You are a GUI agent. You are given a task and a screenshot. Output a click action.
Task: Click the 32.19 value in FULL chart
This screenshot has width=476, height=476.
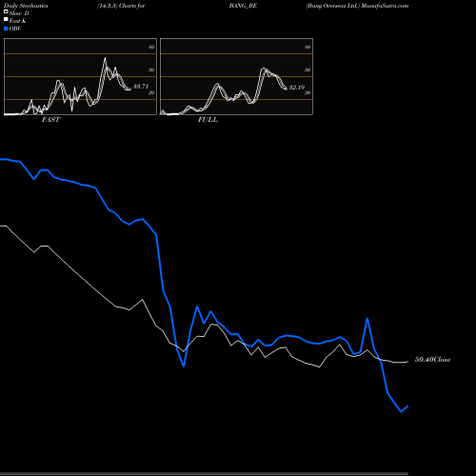[x=297, y=88]
